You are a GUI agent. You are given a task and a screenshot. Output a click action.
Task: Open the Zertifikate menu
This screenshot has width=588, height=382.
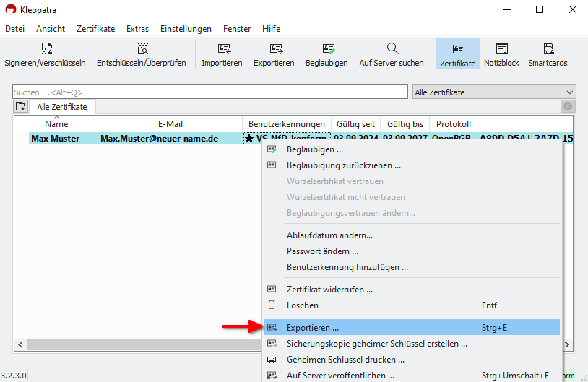pyautogui.click(x=95, y=29)
